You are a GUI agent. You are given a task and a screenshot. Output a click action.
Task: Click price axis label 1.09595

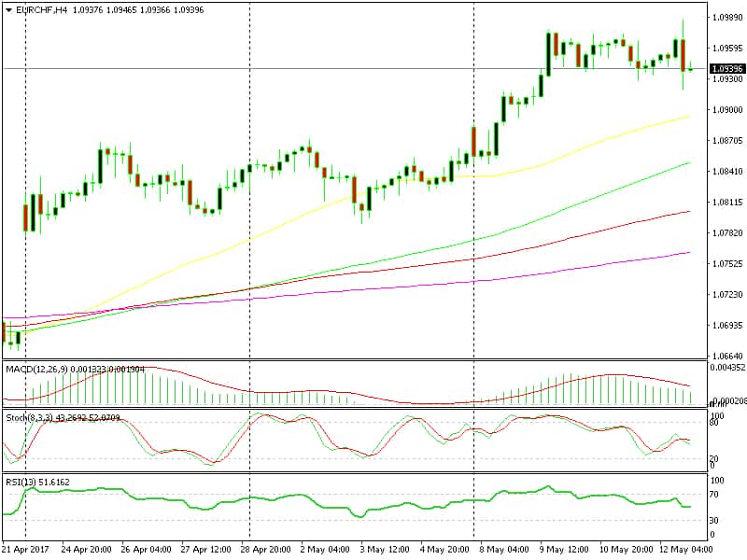pyautogui.click(x=727, y=49)
